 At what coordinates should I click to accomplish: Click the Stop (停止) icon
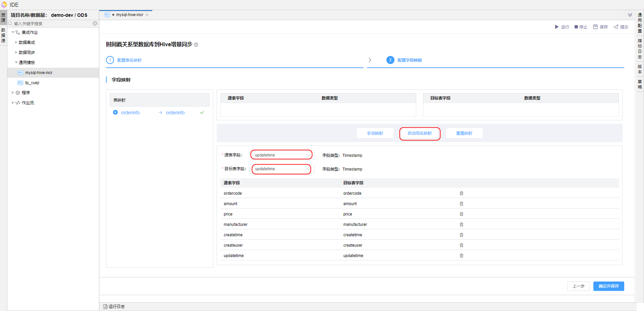pyautogui.click(x=576, y=27)
